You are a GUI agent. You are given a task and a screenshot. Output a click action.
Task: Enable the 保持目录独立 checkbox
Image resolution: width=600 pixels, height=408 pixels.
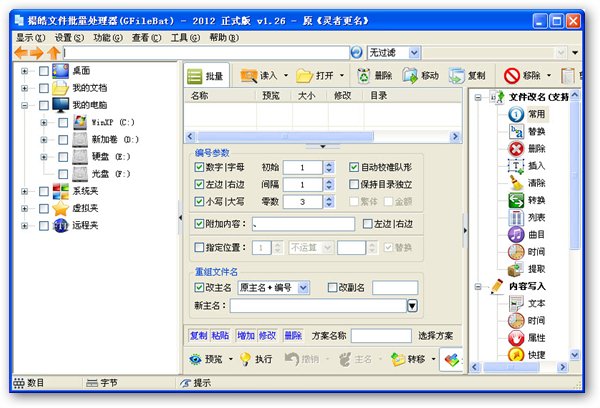pyautogui.click(x=354, y=184)
